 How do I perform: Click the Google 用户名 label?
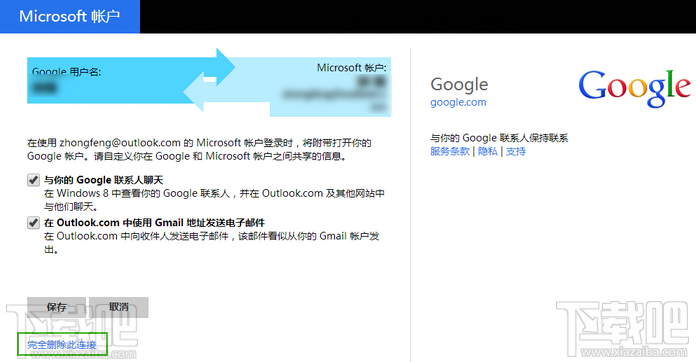pos(67,72)
